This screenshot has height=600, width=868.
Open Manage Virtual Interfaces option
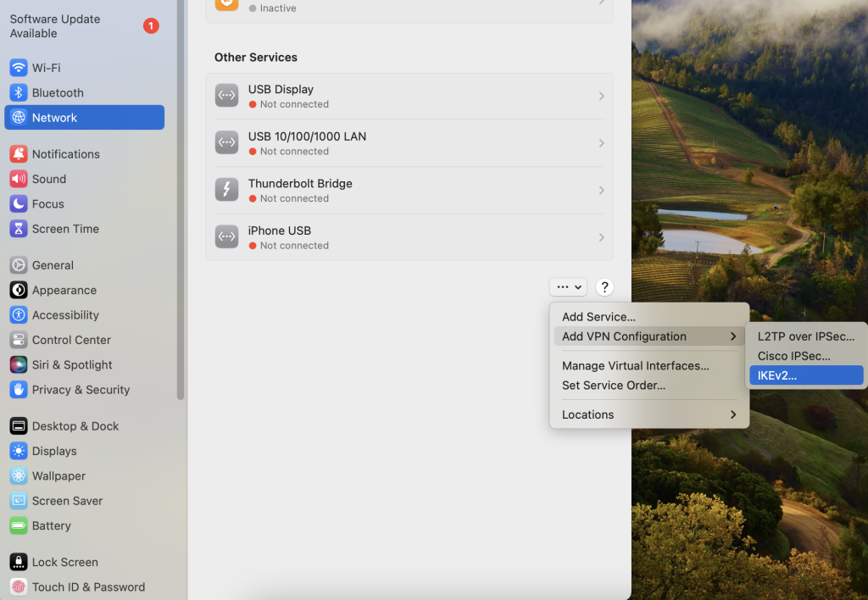click(635, 366)
